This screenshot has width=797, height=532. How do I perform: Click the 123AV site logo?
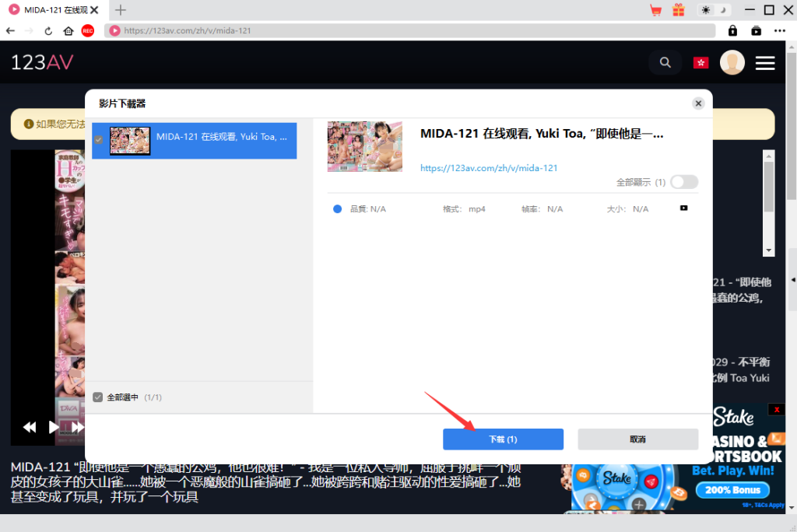point(42,62)
